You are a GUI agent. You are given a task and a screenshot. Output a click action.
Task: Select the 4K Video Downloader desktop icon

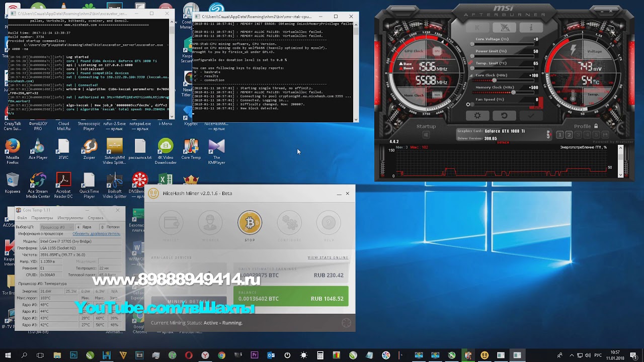click(166, 151)
